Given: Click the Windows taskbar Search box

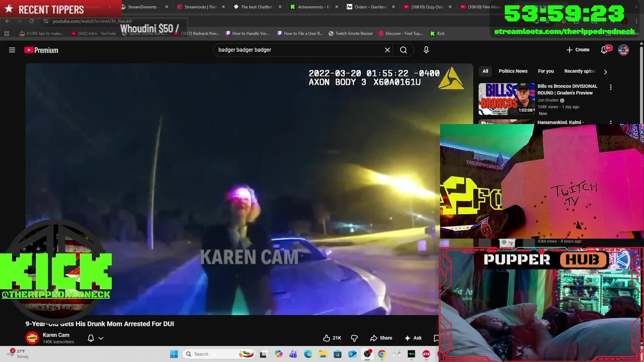Looking at the screenshot, I should point(219,354).
